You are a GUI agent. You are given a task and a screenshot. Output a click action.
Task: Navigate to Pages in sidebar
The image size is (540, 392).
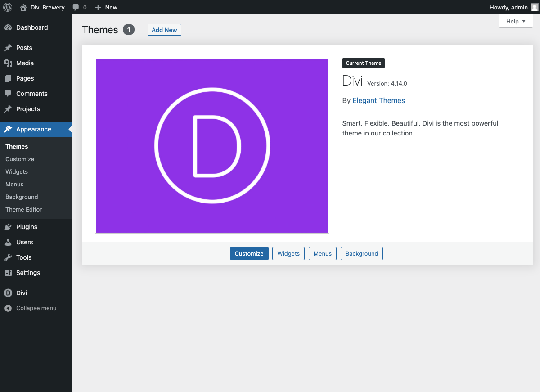point(36,78)
